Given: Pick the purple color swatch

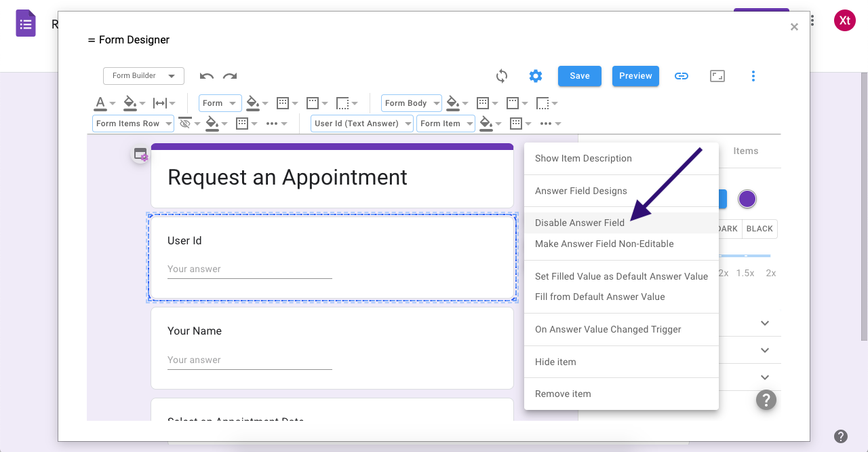Looking at the screenshot, I should pos(747,199).
